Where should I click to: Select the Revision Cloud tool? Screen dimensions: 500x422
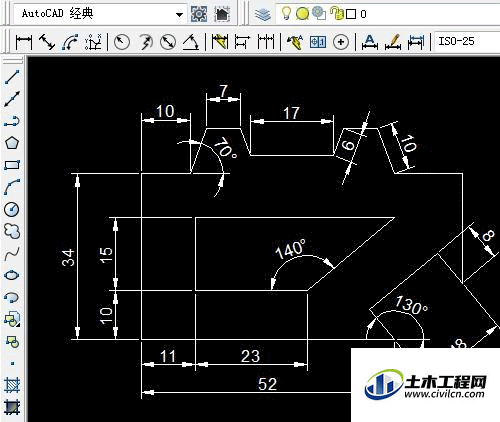click(12, 231)
